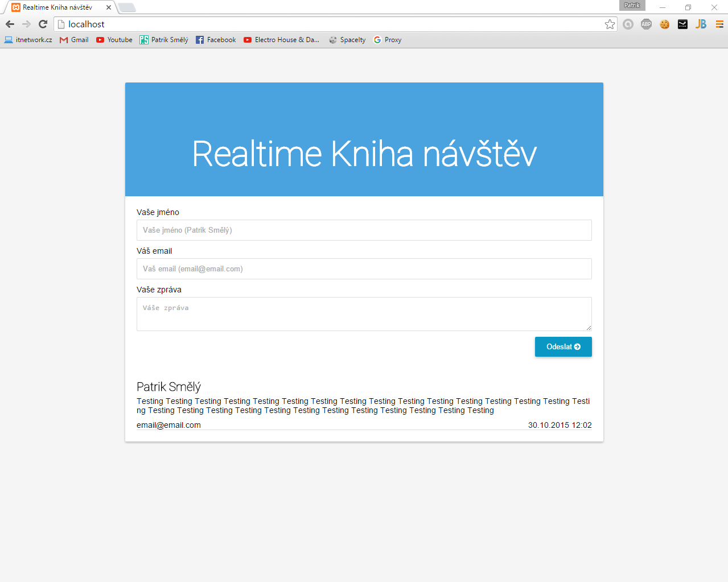
Task: Open the Gmail bookmark
Action: point(73,39)
